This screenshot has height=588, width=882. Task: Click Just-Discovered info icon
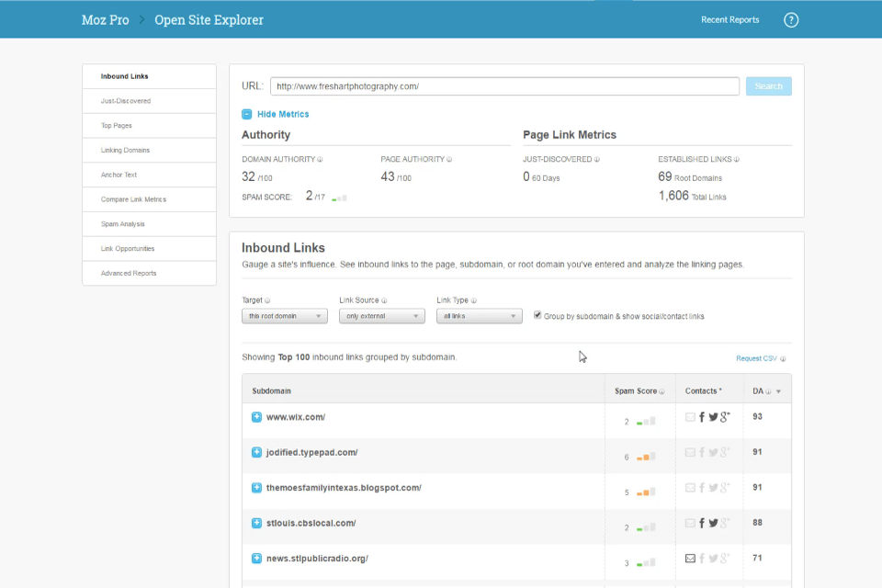click(x=597, y=160)
